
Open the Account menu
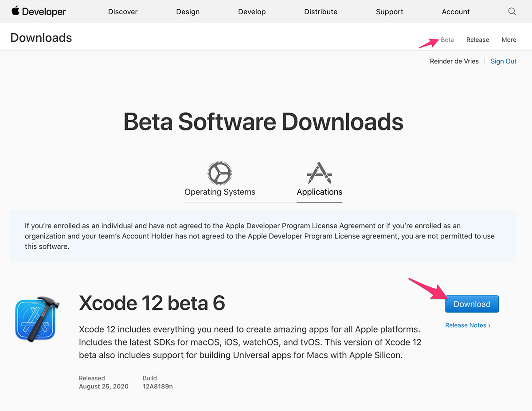coord(456,12)
